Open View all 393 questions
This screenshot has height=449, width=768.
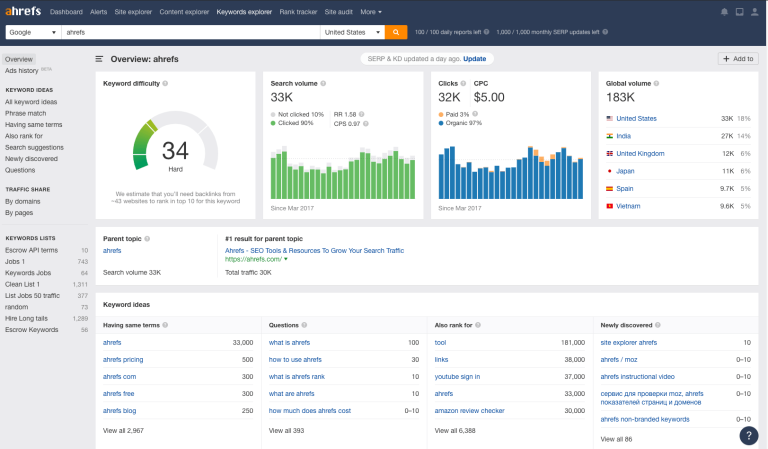coord(287,430)
